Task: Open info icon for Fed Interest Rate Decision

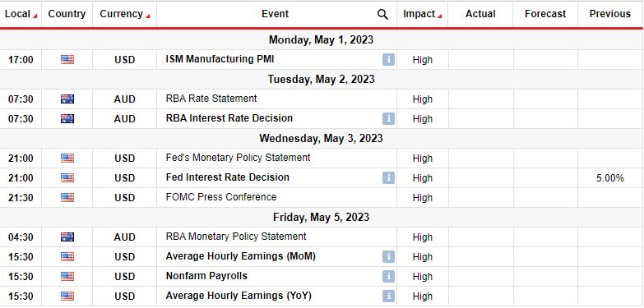Action: 388,177
